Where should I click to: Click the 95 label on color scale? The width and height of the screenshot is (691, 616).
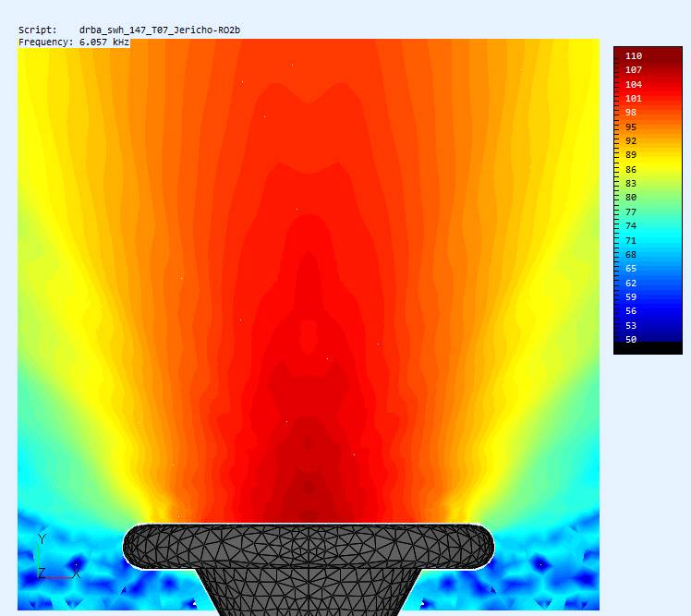(x=631, y=127)
